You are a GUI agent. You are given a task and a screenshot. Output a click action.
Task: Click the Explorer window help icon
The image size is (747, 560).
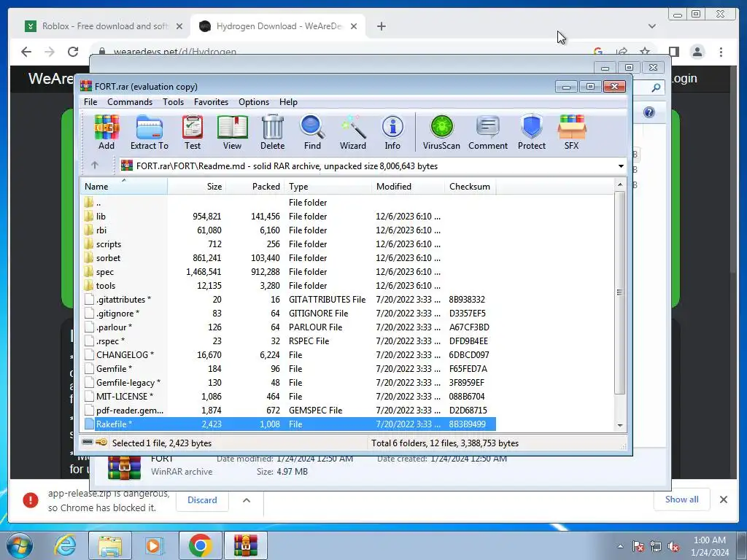pyautogui.click(x=649, y=112)
